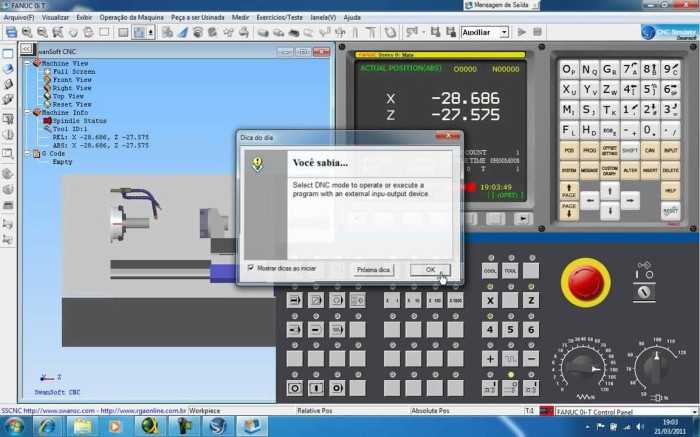
Task: Select the X 10 increment button
Action: tap(413, 300)
